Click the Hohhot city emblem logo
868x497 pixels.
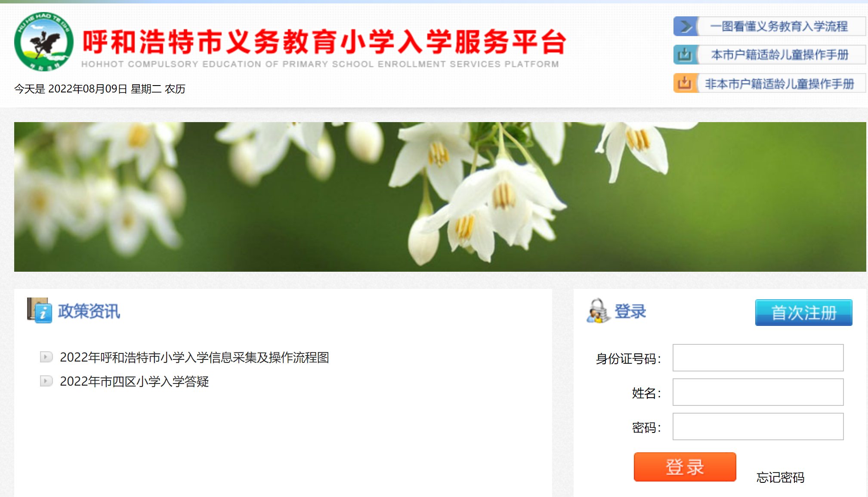44,42
